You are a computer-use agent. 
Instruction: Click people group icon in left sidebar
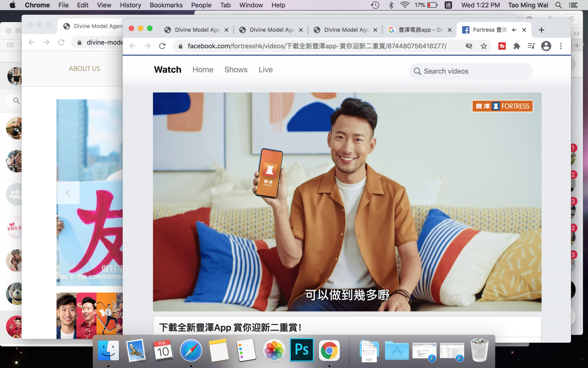[x=14, y=194]
